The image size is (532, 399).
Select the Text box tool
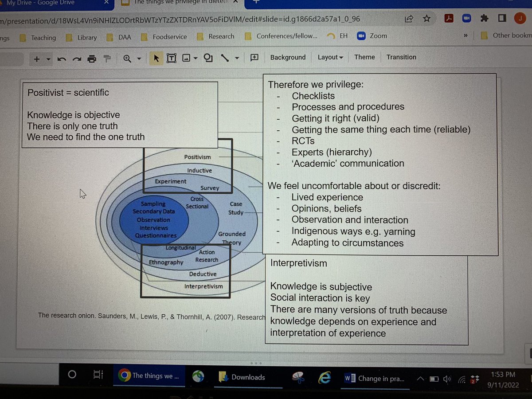[x=171, y=58]
